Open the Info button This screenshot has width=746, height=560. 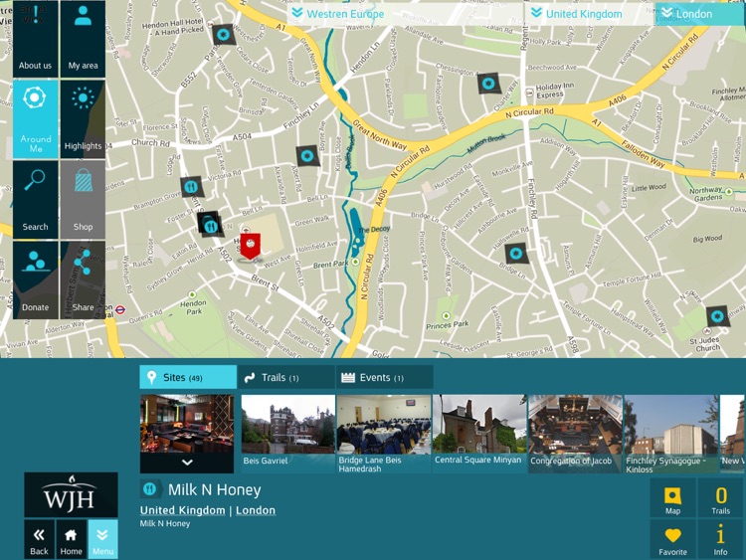[x=721, y=539]
